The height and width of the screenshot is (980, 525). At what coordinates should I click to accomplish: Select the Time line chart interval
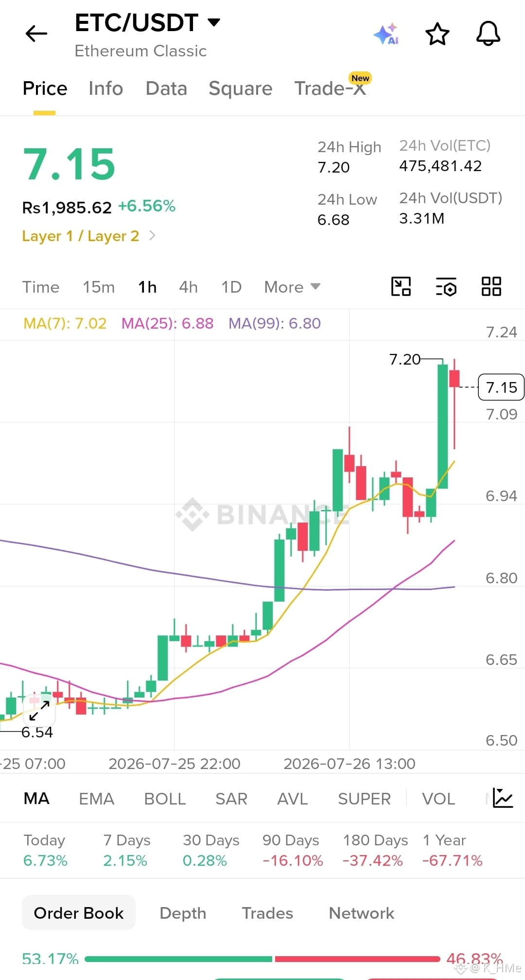pos(41,287)
